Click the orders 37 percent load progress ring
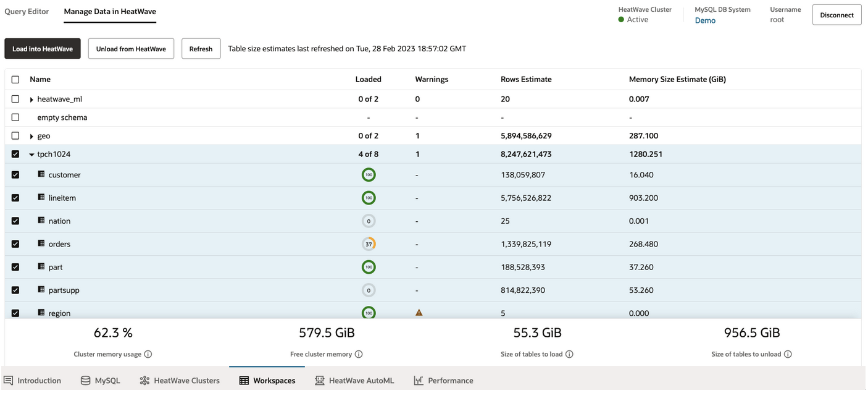The height and width of the screenshot is (393, 868). coord(369,244)
